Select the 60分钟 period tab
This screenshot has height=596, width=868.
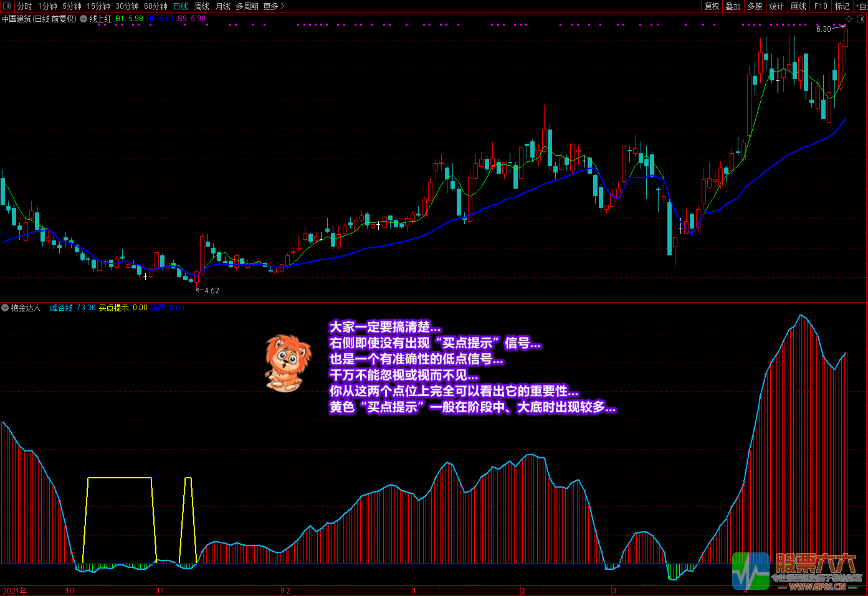pyautogui.click(x=155, y=6)
